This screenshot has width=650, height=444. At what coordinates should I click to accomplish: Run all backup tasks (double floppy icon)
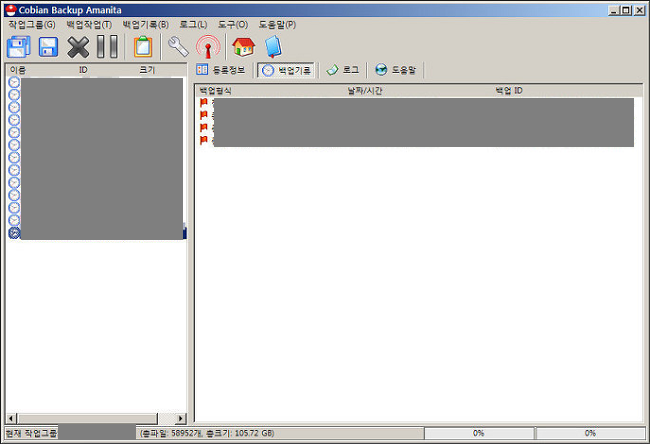[19, 47]
